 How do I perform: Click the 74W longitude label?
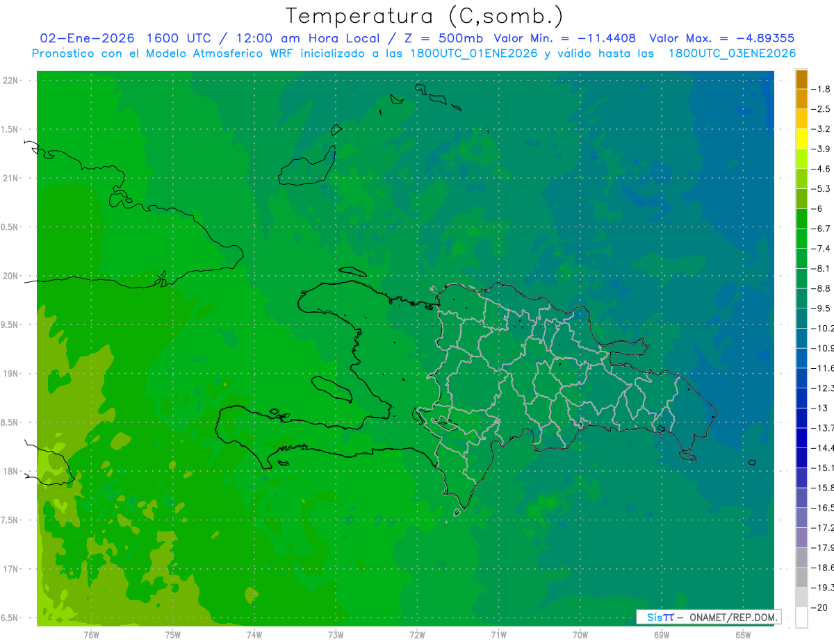[254, 635]
